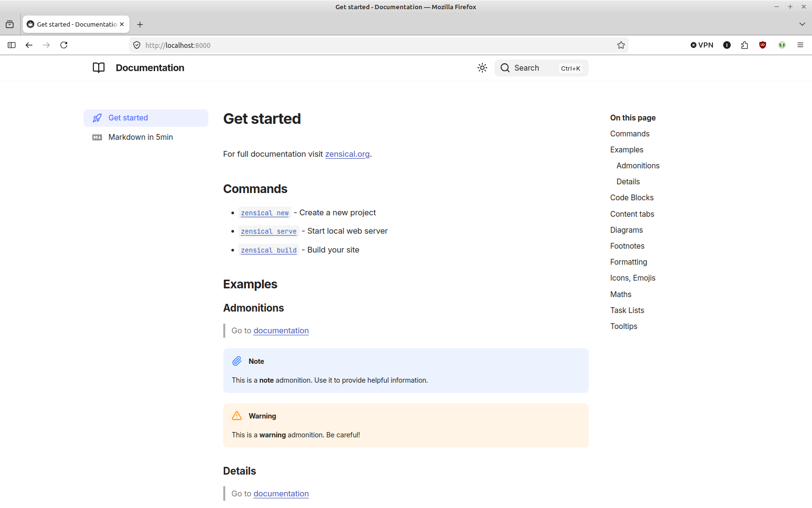The image size is (812, 508).
Task: Open the recent browsing tab view button
Action: [10, 24]
